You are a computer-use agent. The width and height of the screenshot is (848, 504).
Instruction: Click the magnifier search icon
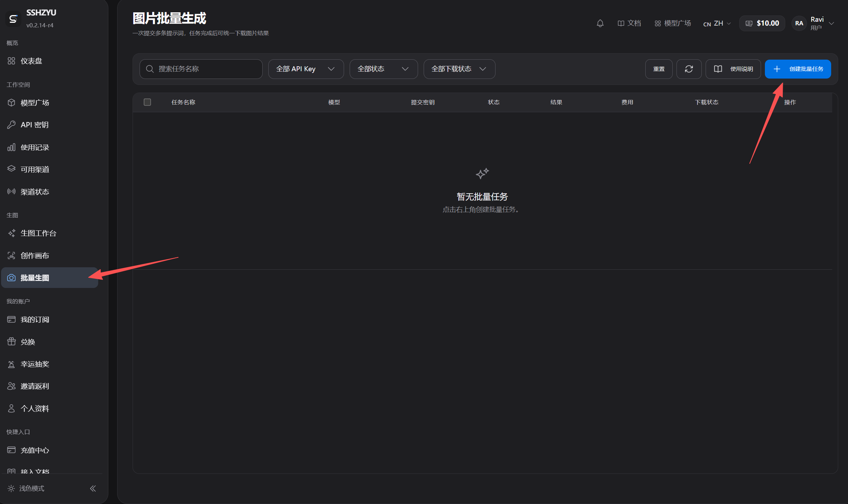[150, 69]
